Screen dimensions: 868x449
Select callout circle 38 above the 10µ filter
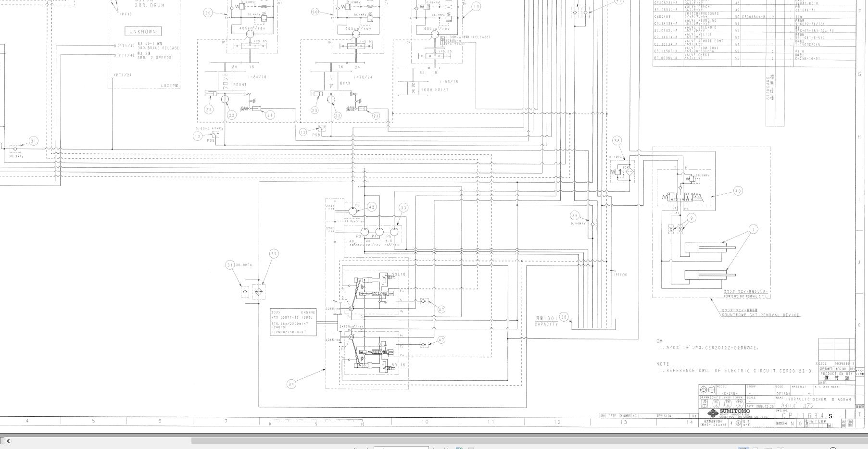(617, 141)
